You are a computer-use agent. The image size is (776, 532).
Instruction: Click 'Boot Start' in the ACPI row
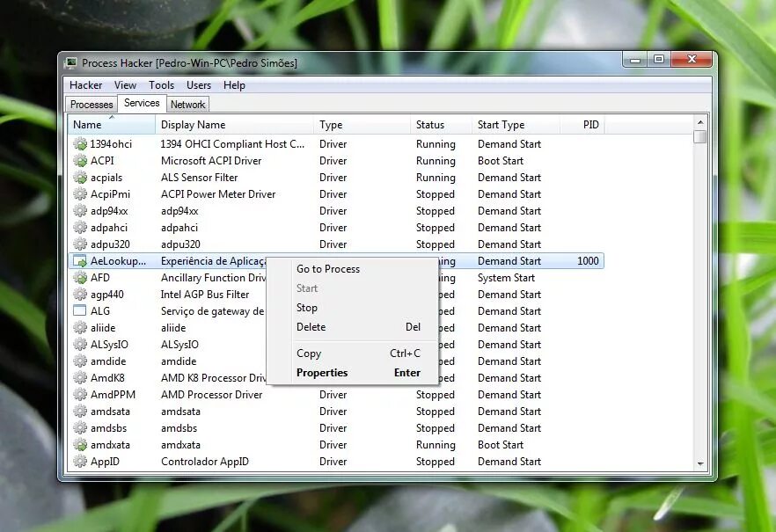501,161
